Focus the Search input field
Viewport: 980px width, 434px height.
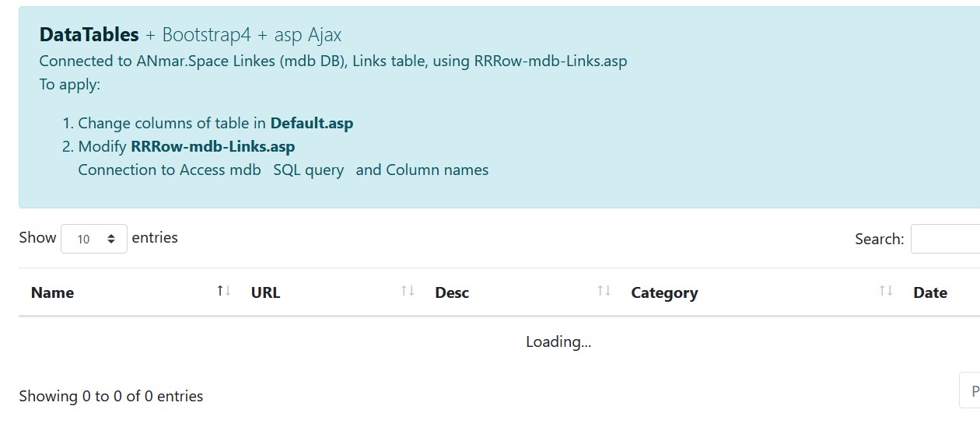(x=946, y=239)
